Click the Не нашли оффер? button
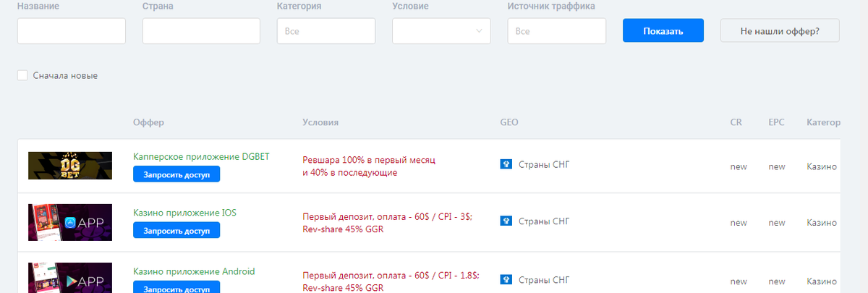Image resolution: width=868 pixels, height=293 pixels. (x=780, y=31)
